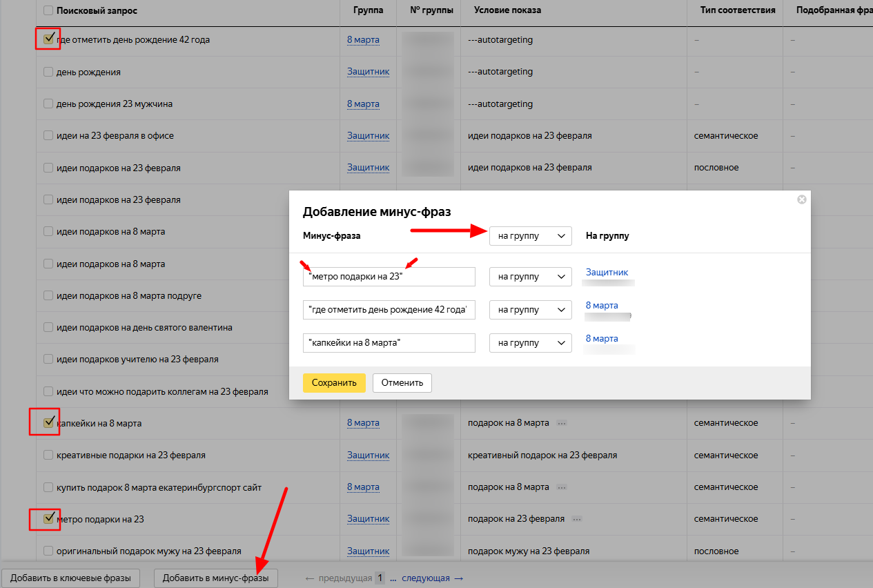
Task: Open the "Защитник" group link in dialog
Action: click(607, 273)
